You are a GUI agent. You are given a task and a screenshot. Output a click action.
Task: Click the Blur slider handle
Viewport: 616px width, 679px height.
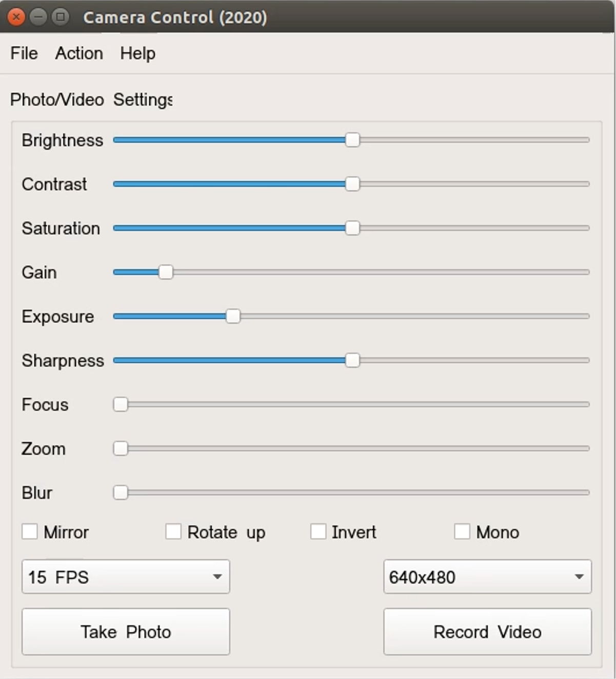pyautogui.click(x=121, y=493)
